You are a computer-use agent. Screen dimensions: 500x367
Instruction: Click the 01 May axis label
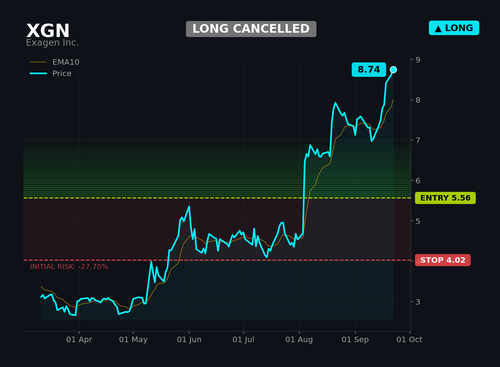click(133, 340)
